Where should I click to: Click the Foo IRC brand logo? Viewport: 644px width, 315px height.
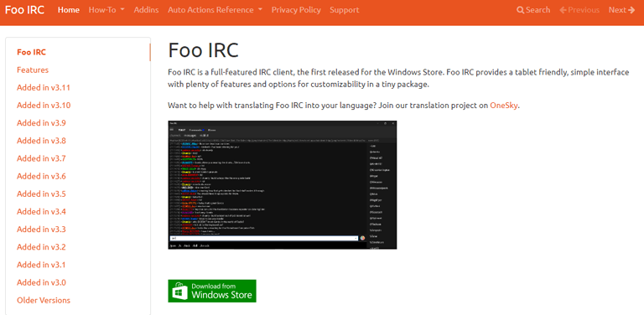pos(24,10)
